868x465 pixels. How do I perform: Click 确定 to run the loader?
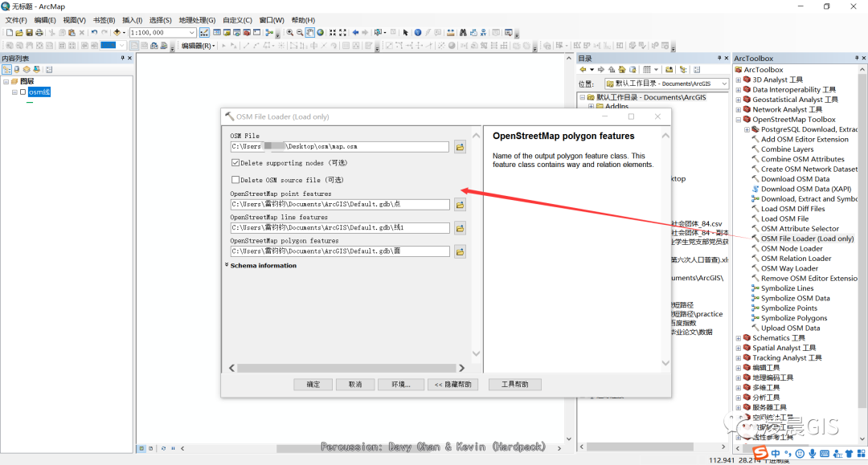coord(313,384)
